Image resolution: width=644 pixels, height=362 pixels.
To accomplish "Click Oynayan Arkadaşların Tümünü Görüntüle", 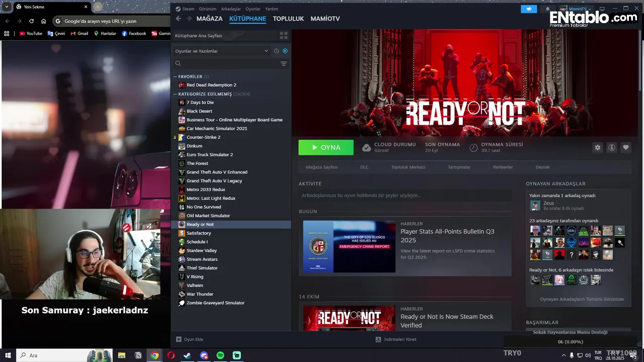I will tap(582, 299).
